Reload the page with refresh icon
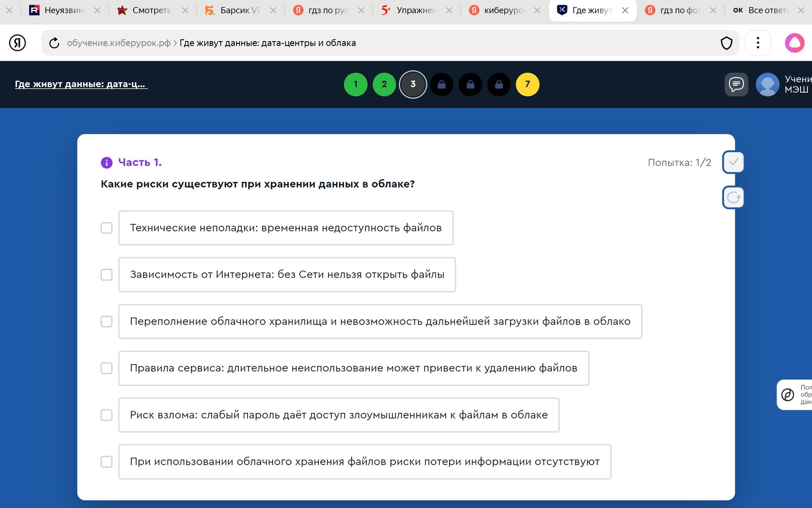Screen dimensions: 812x508 (x=54, y=43)
